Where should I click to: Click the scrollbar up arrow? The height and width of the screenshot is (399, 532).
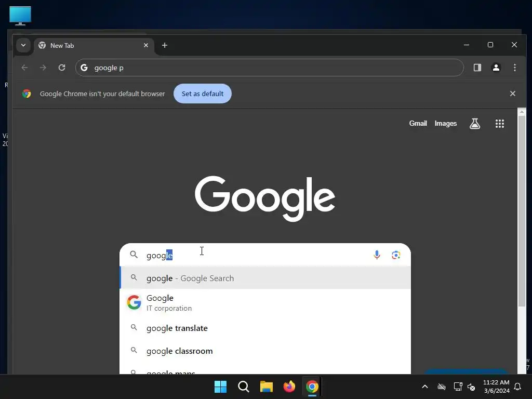tap(522, 112)
